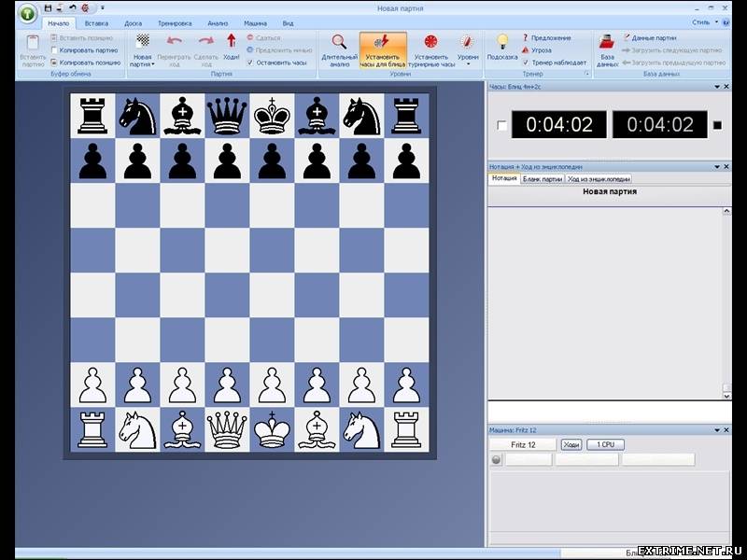This screenshot has height=560, width=747.
Task: Select the Бланк партии tab
Action: [542, 178]
